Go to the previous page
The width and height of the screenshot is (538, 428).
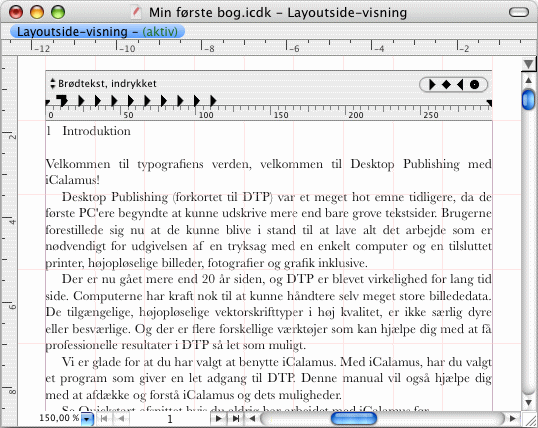[121, 418]
